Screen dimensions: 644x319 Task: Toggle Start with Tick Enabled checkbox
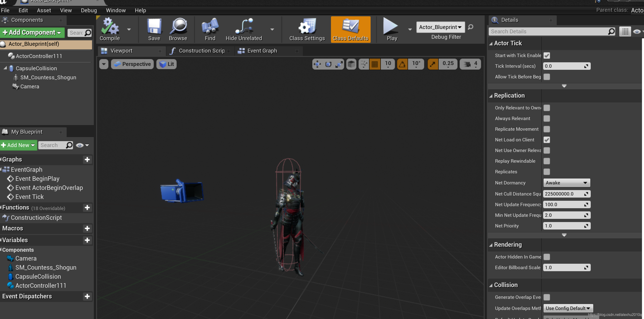click(x=547, y=56)
